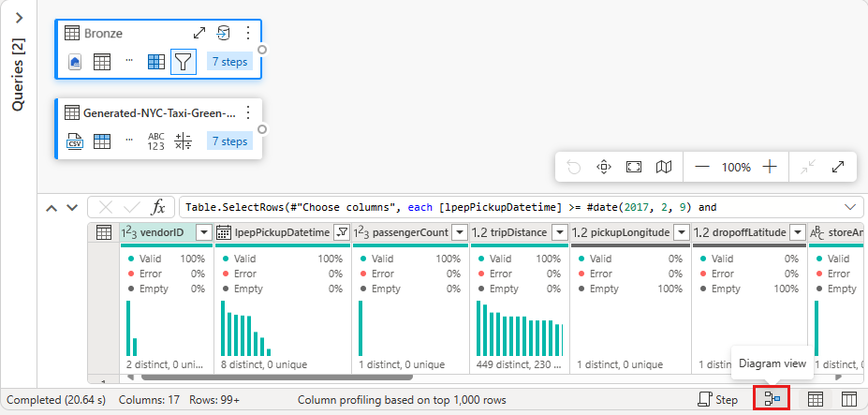Open the Bronze 7 steps badge
The height and width of the screenshot is (415, 868).
229,62
